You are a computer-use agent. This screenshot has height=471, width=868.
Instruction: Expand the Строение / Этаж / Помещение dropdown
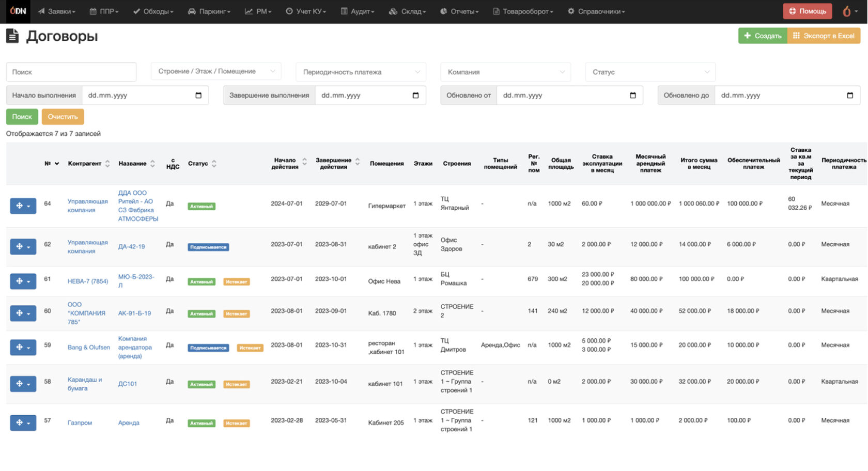216,71
